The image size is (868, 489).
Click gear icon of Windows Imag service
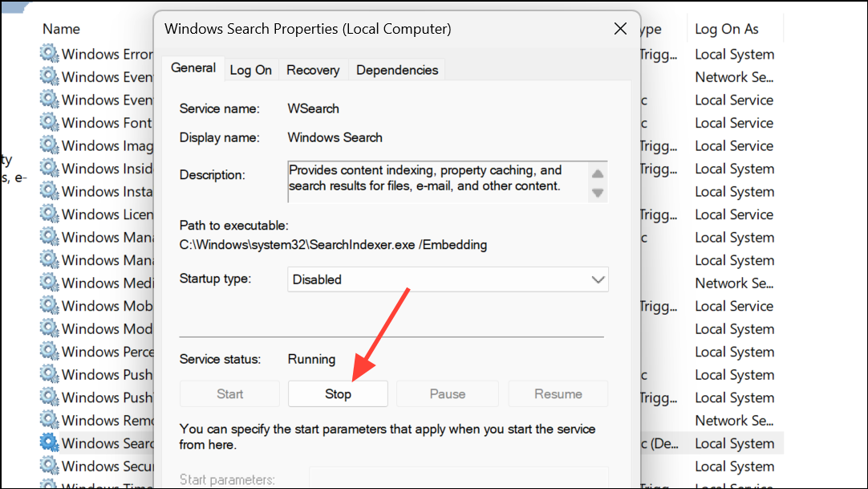tap(49, 145)
